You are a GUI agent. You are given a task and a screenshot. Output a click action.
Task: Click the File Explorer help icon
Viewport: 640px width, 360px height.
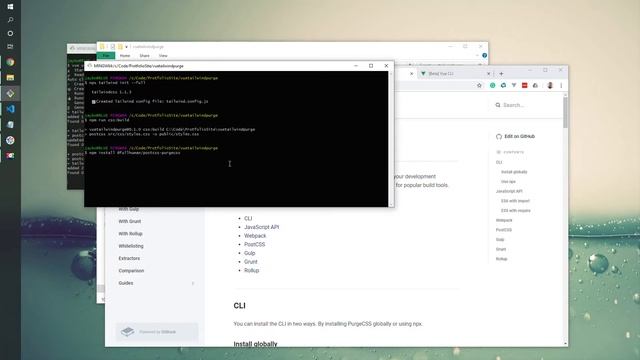pyautogui.click(x=484, y=56)
